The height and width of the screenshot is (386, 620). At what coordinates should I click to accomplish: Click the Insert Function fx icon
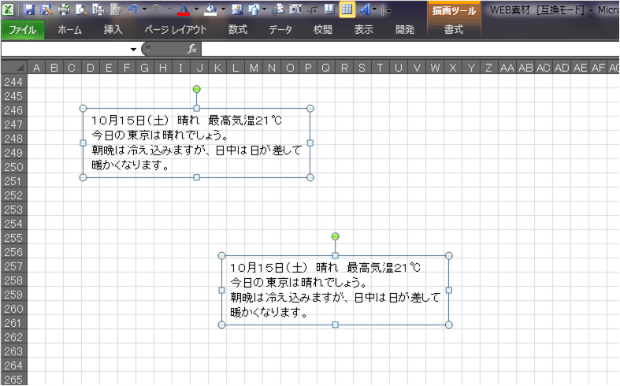(x=192, y=49)
